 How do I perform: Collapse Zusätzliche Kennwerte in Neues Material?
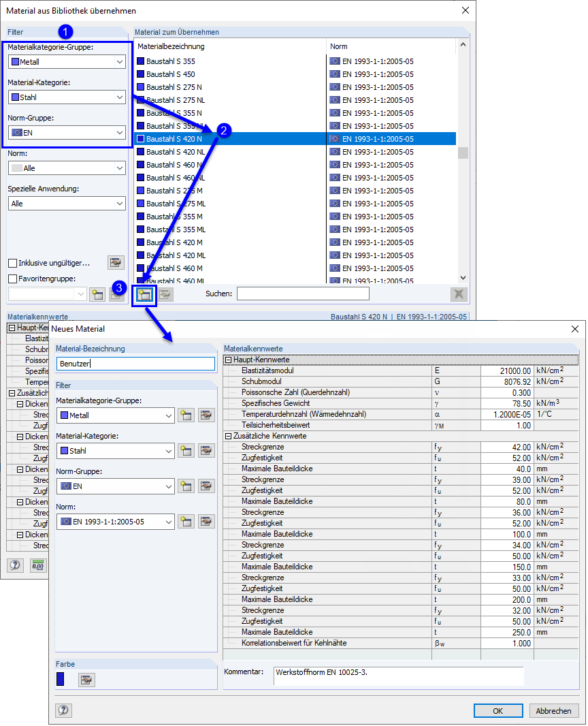click(228, 436)
